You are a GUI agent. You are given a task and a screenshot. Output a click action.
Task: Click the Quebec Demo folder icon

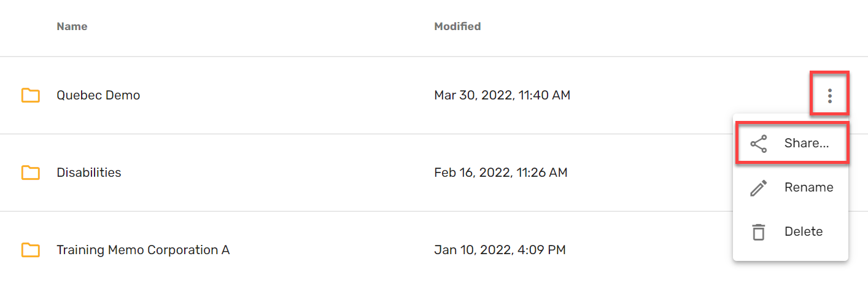pyautogui.click(x=31, y=95)
